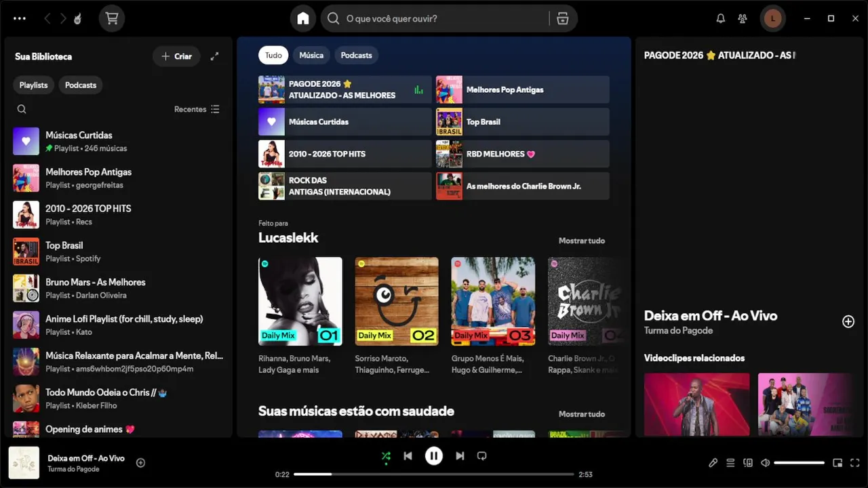The width and height of the screenshot is (868, 488).
Task: Search in Sua Biblioteca
Action: point(22,109)
